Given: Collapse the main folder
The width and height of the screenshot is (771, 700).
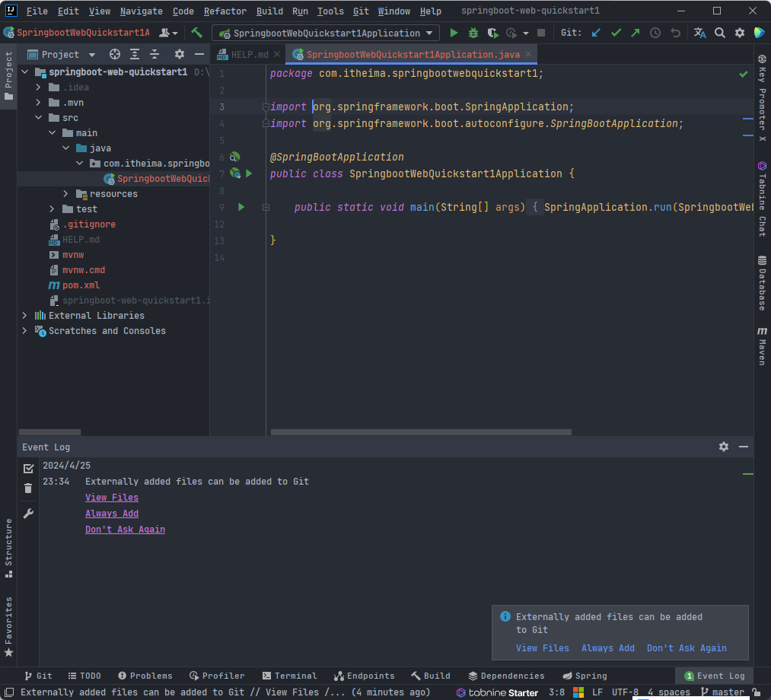Looking at the screenshot, I should click(x=52, y=133).
